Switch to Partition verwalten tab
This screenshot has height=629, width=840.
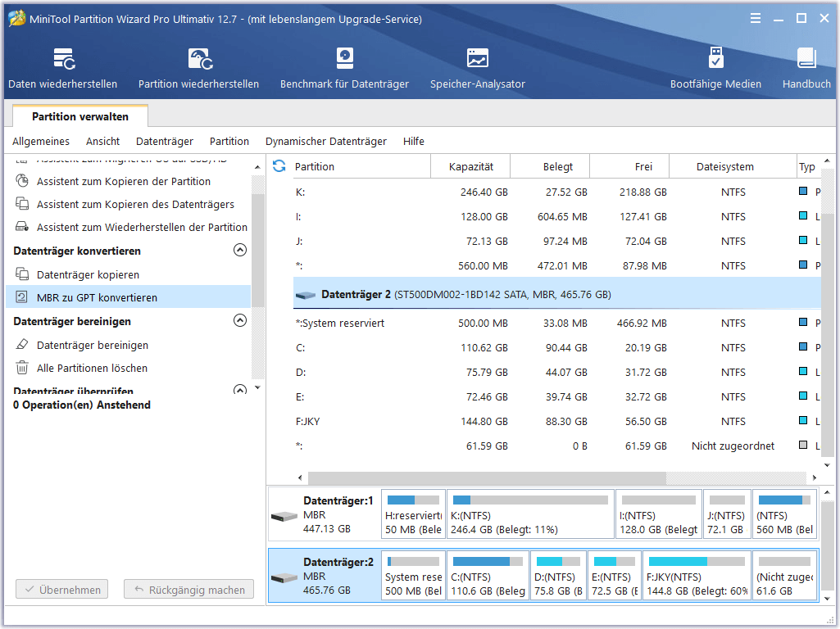tap(80, 116)
